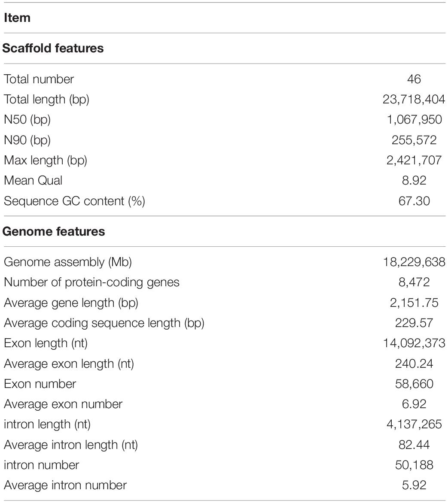Click the Exon number value 58,660
This screenshot has width=448, height=503.
click(414, 384)
